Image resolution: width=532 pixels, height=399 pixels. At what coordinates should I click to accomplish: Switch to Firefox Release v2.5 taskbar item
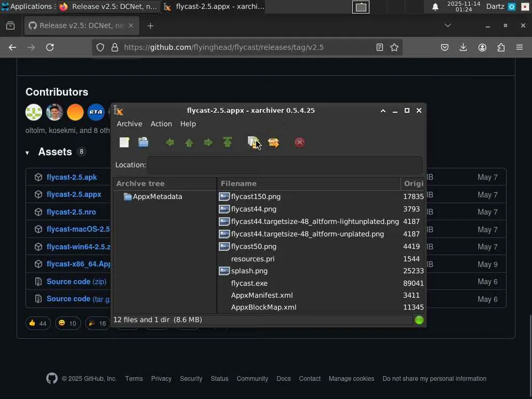pos(109,6)
